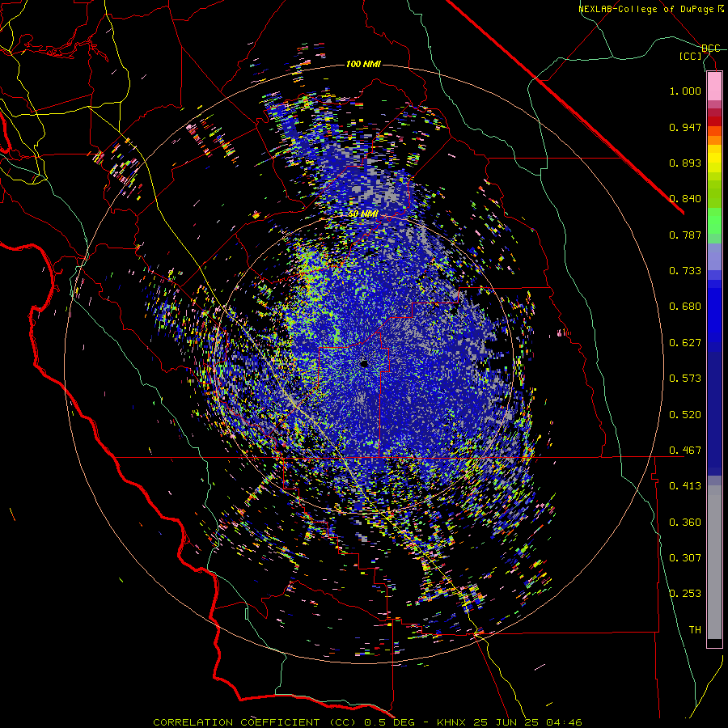
Task: Click the TH threshold legend label
Action: (x=695, y=630)
